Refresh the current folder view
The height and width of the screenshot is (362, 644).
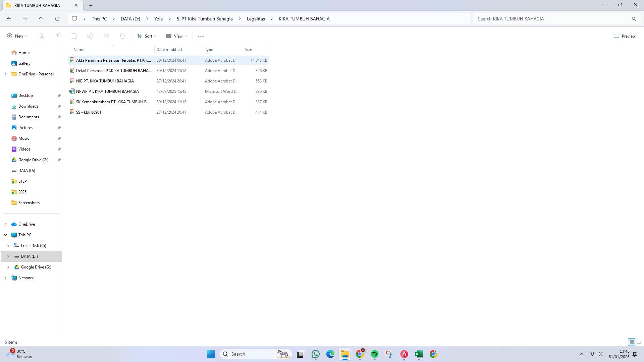(57, 19)
